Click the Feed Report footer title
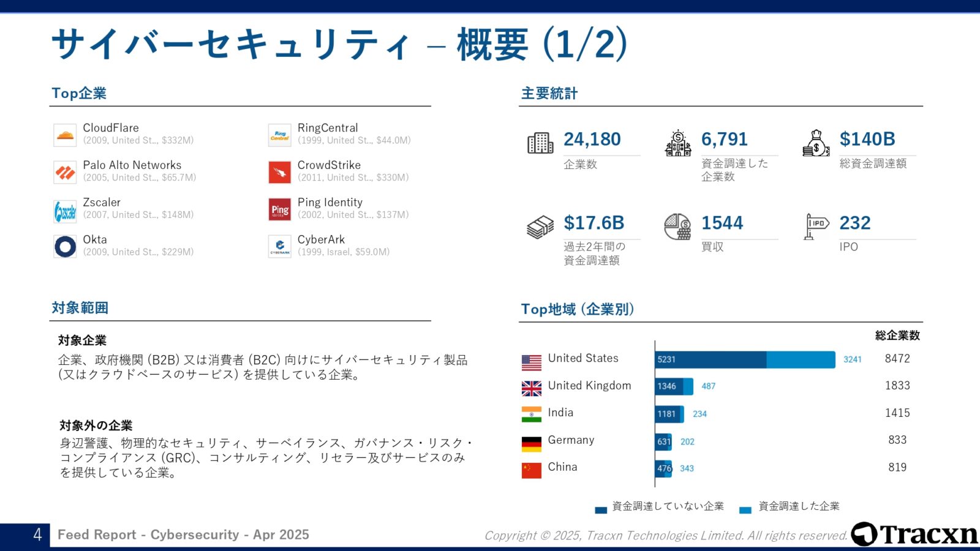 pos(183,534)
